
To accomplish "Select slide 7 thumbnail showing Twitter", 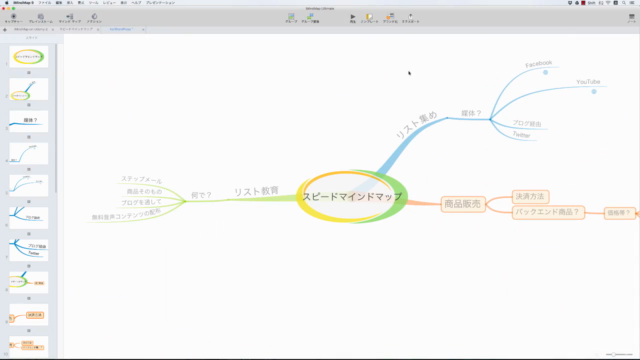I will [29, 250].
